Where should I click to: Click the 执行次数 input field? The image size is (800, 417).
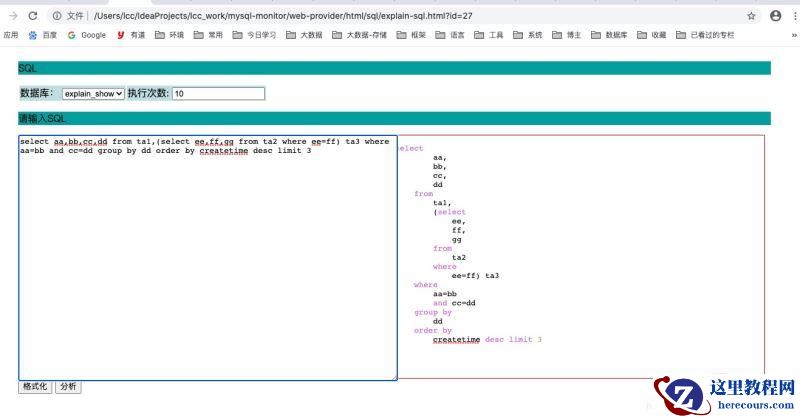tap(218, 93)
